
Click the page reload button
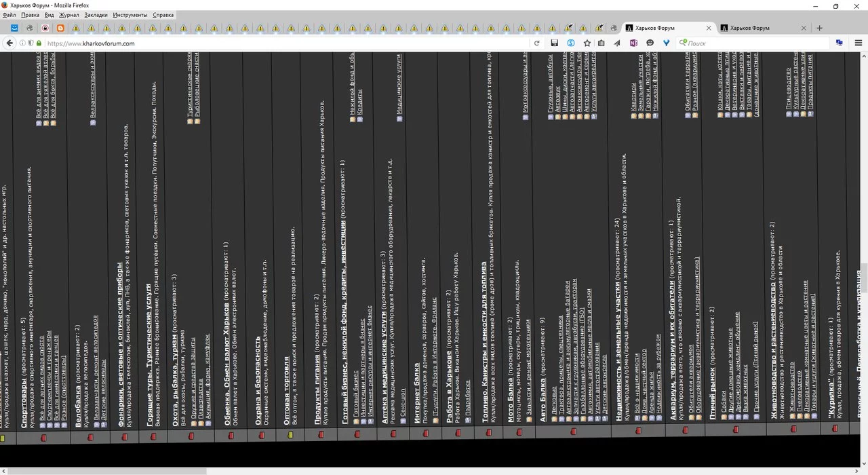(537, 43)
